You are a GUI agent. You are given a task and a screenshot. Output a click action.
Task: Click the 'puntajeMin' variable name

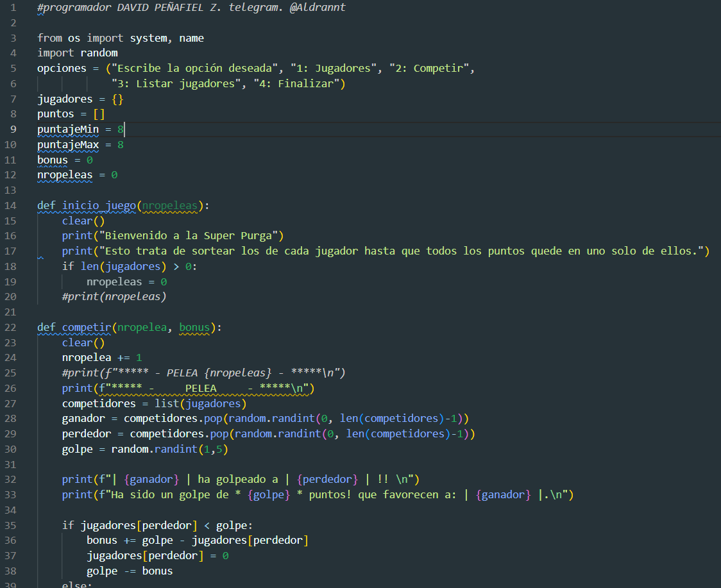[68, 129]
